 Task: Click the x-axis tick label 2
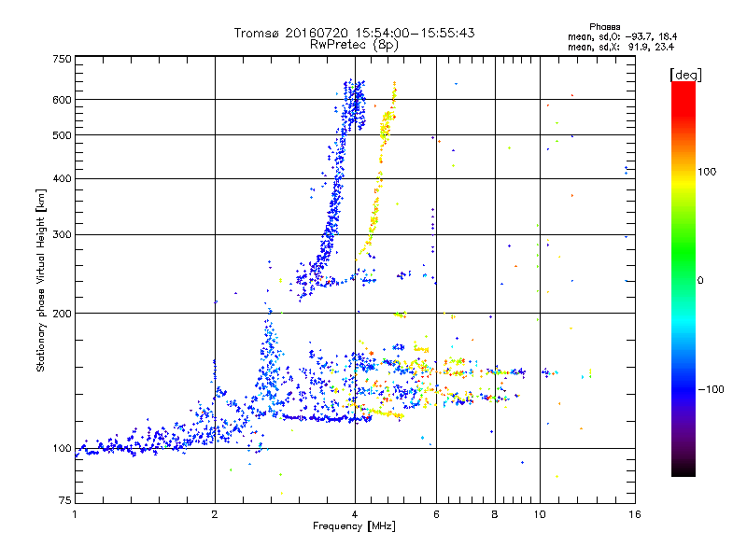coord(215,514)
